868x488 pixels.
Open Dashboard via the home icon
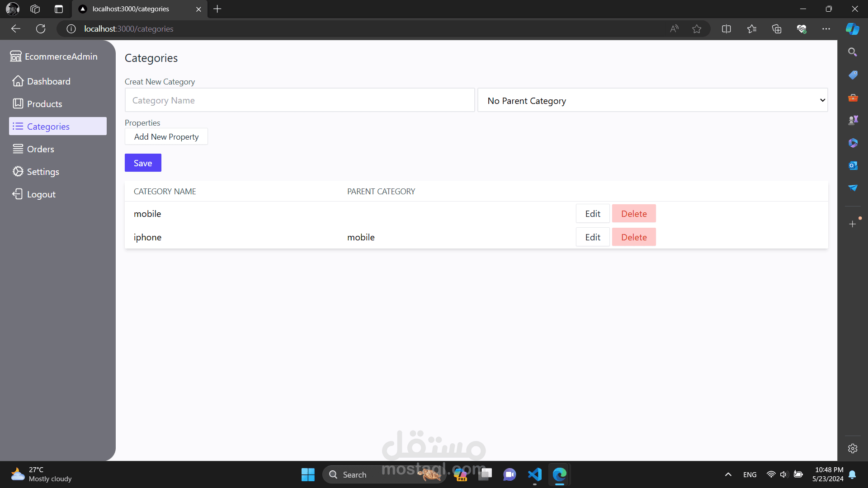pos(18,81)
